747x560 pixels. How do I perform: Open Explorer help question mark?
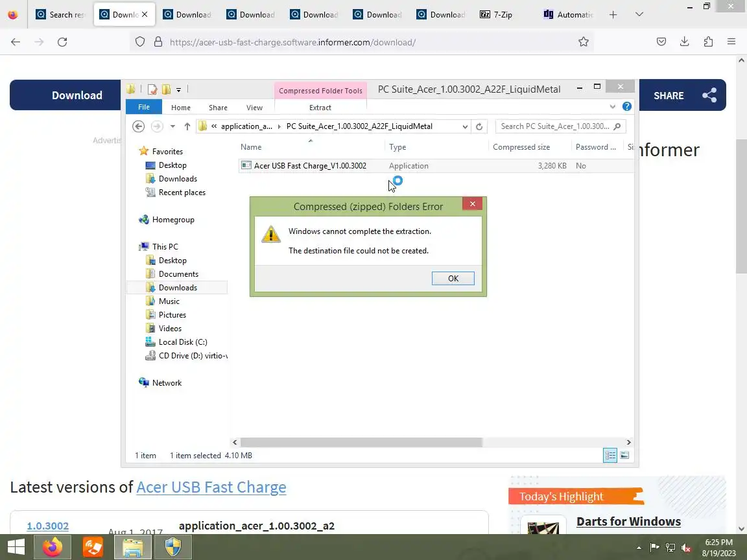point(627,107)
